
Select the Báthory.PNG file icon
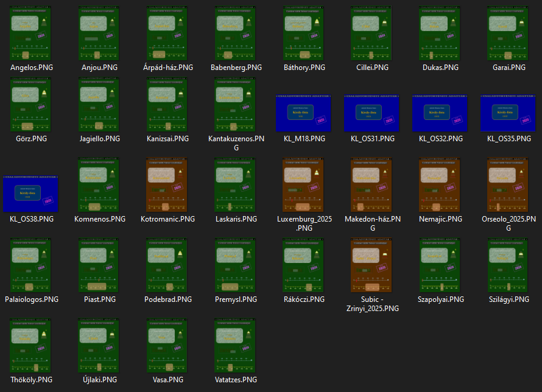point(304,33)
